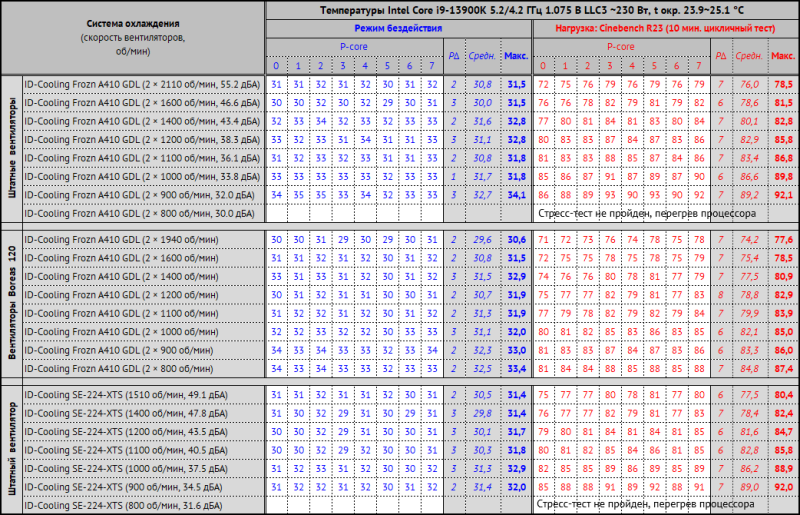Click the red 'Макс.' load column header
This screenshot has width=800, height=515.
783,56
